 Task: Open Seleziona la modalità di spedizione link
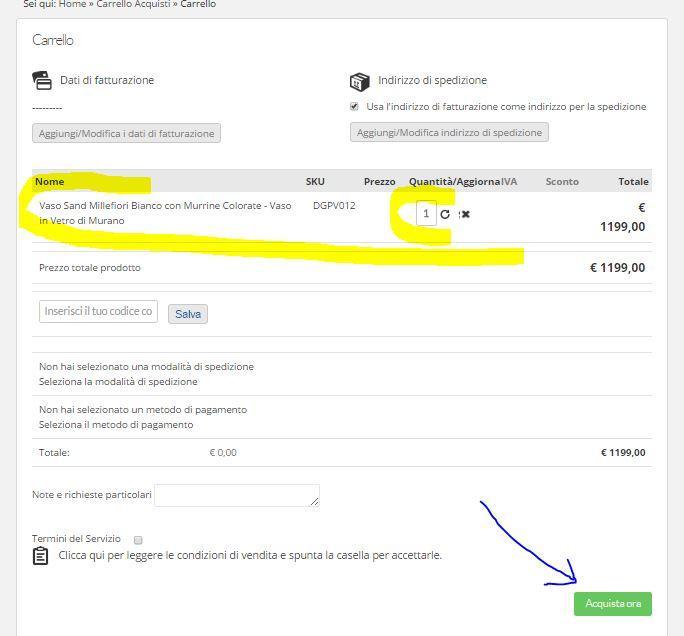(118, 382)
